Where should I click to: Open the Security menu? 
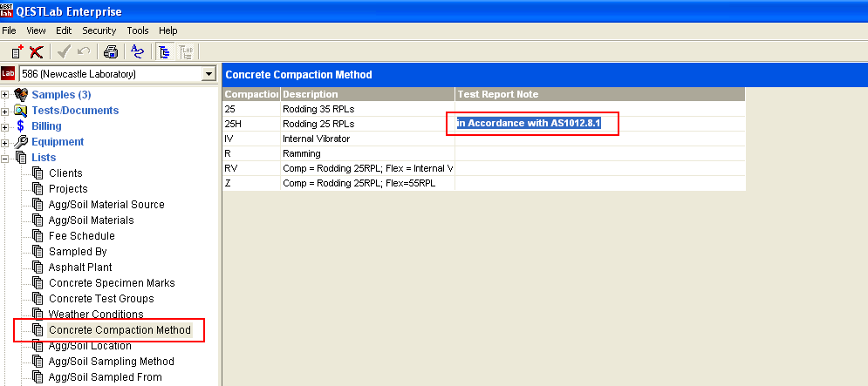(x=99, y=30)
